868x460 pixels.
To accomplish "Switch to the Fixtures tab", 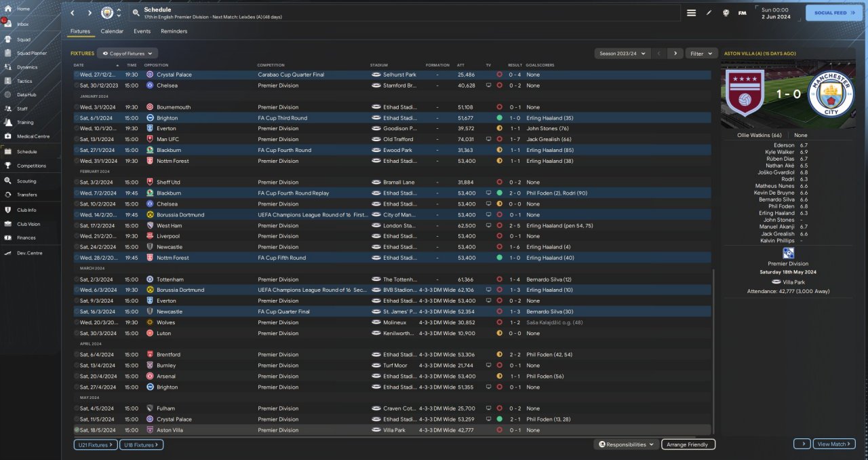I will click(80, 31).
